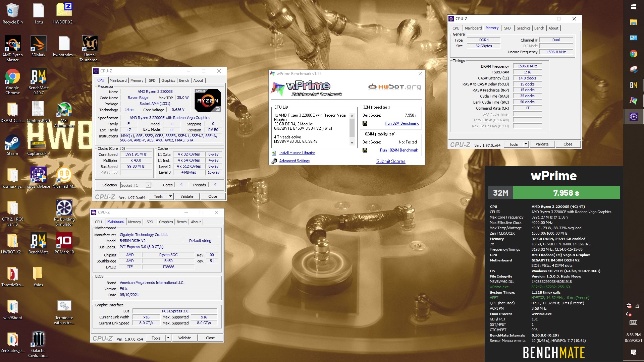Expand Tools dropdown arrow in CPU tab window
This screenshot has height=362, width=644.
click(x=170, y=196)
